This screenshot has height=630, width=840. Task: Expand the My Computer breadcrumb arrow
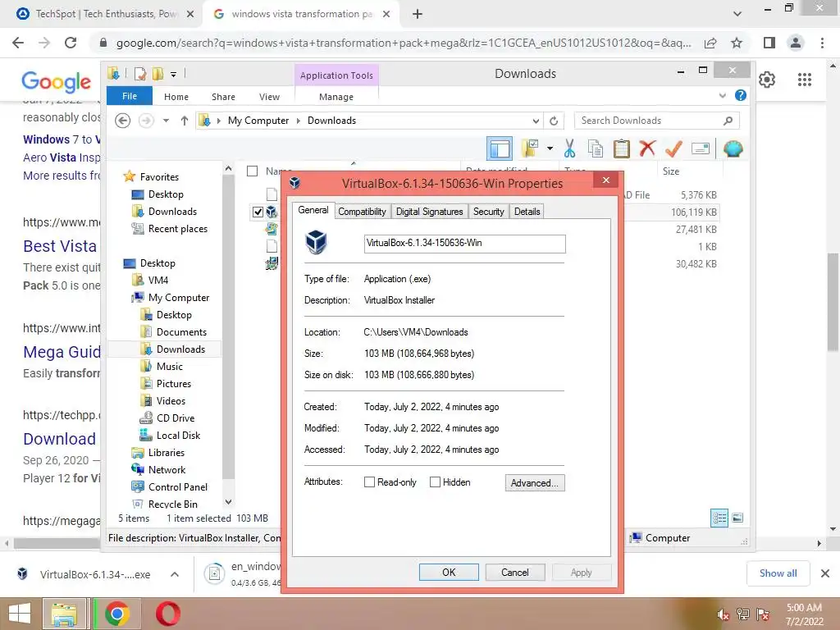coord(299,121)
